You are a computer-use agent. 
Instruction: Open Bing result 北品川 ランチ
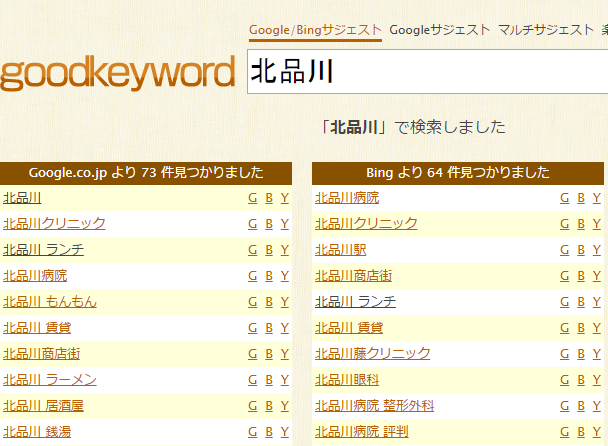tap(356, 302)
